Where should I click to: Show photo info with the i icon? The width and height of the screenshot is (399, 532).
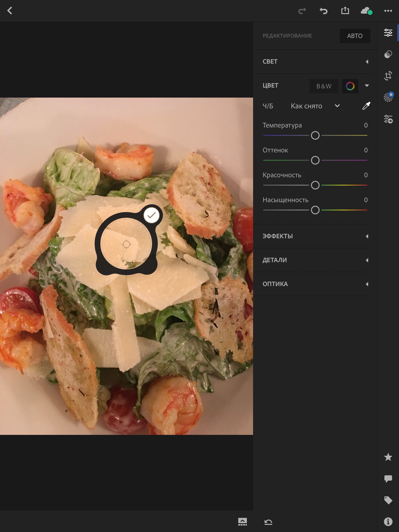point(388,521)
